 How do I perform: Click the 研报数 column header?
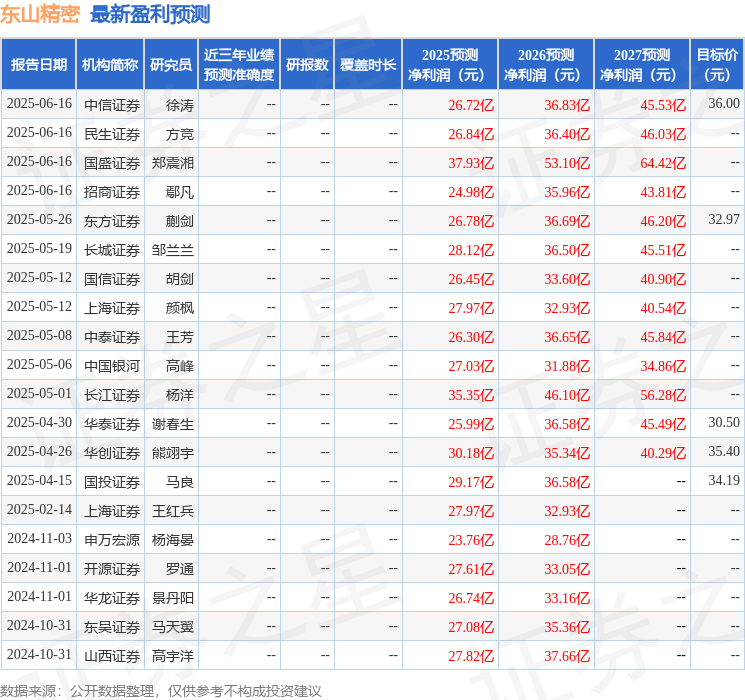307,65
